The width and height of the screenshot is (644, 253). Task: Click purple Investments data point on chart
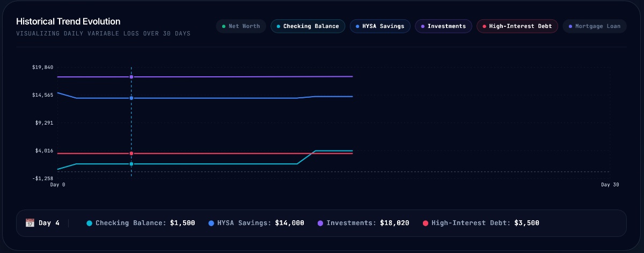[131, 77]
